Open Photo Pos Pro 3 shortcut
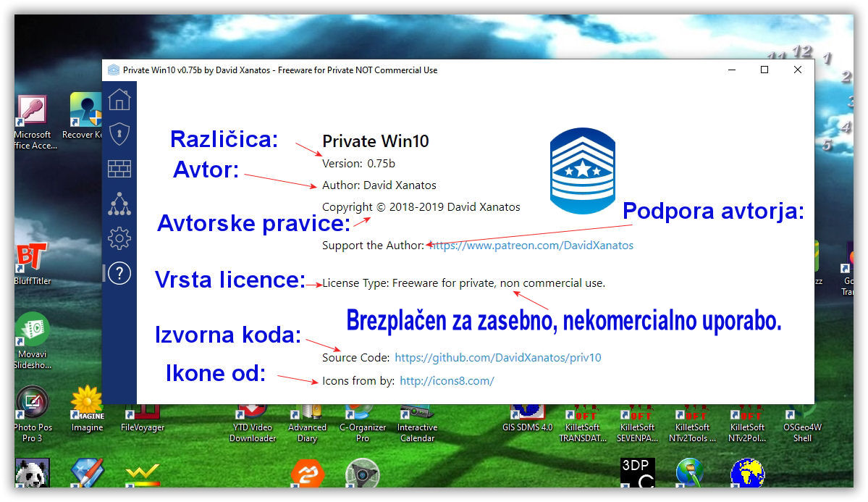Viewport: 868px width, 502px height. pos(33,414)
